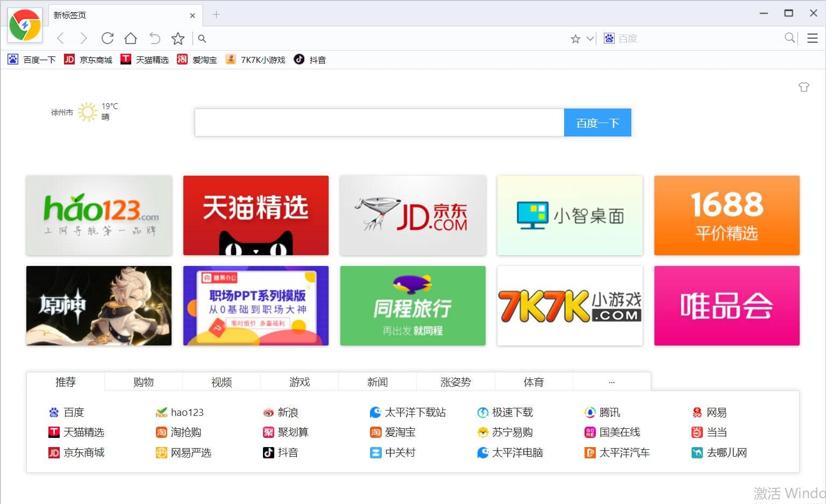Switch to the 游戏 tab
The width and height of the screenshot is (826, 504).
pos(300,381)
